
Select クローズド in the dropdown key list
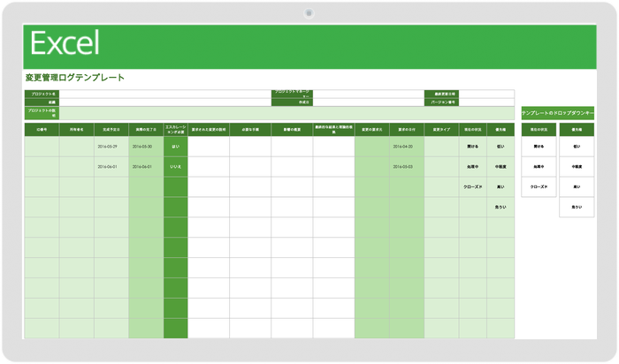(539, 187)
